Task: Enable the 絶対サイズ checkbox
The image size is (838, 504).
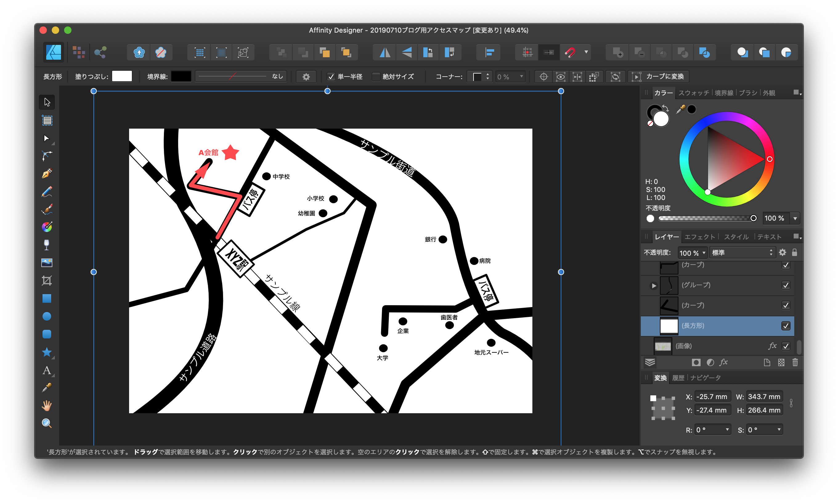Action: 376,77
